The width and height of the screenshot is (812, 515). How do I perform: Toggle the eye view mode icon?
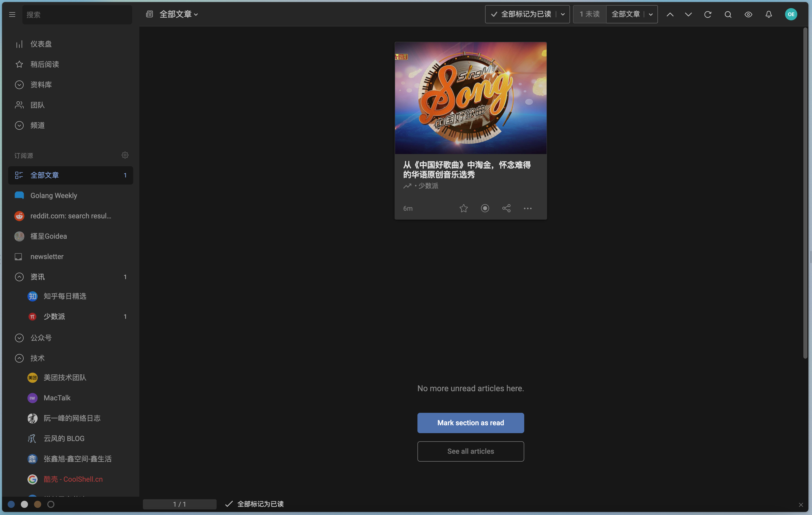click(748, 14)
